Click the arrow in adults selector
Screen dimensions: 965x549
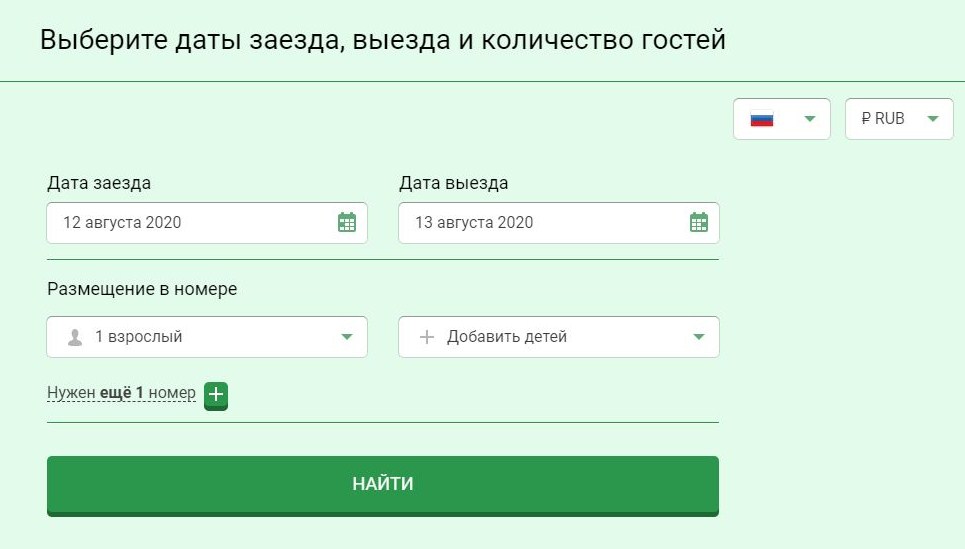tap(347, 337)
